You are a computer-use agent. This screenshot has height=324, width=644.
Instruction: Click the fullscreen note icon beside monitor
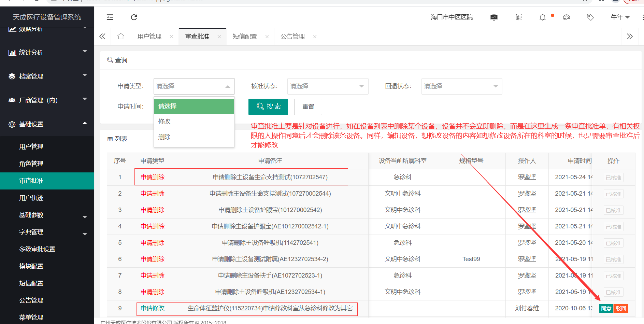click(x=519, y=17)
